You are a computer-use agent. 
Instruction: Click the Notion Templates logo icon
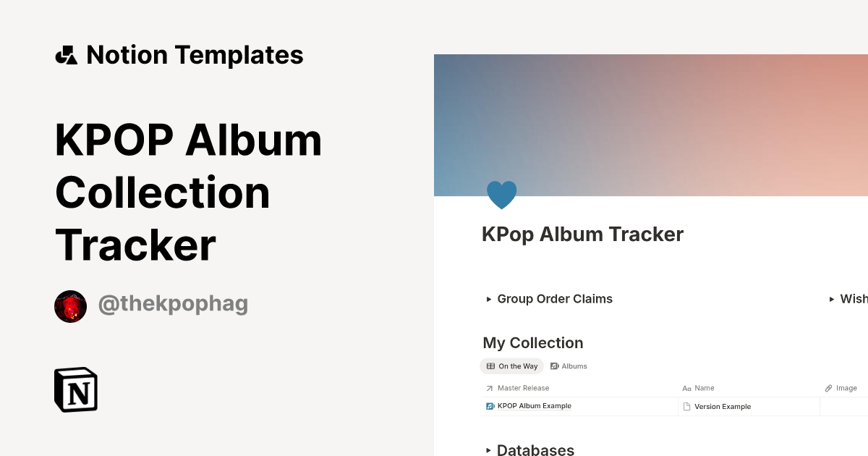67,55
